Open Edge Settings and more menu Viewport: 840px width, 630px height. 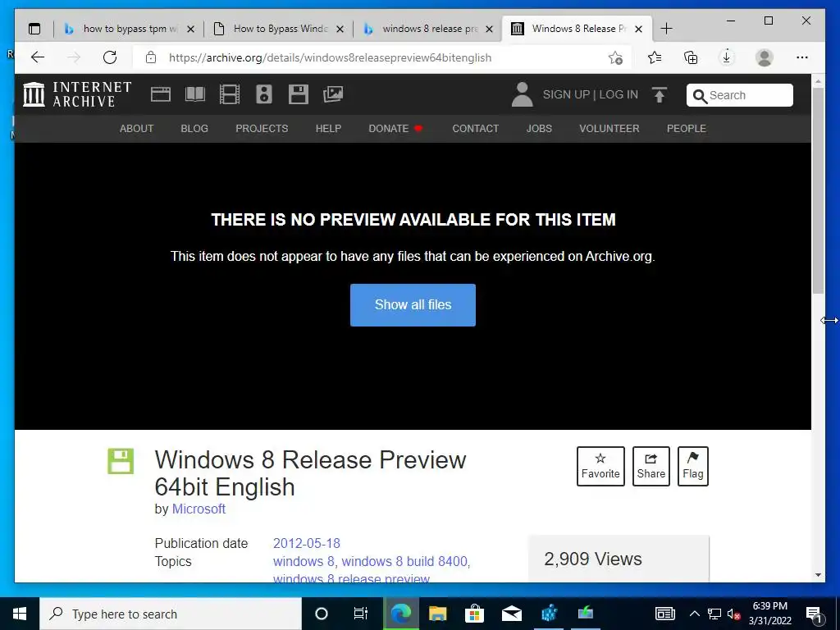tap(802, 57)
